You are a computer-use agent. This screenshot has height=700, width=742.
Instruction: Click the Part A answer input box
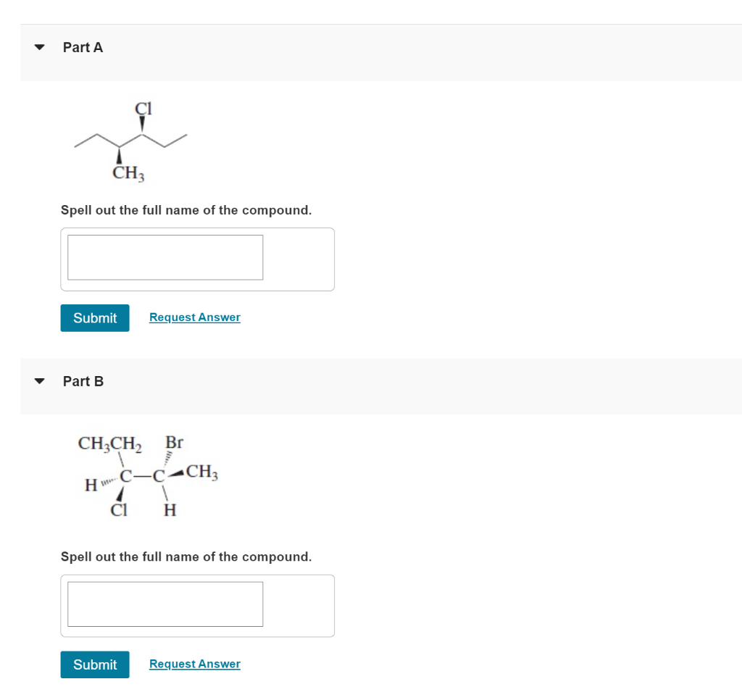point(164,257)
